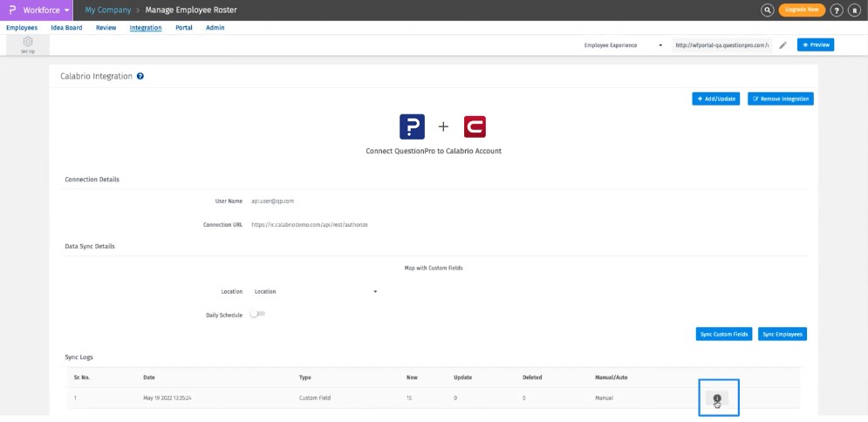Click the Sync Employees button
Image resolution: width=868 pixels, height=422 pixels.
(783, 334)
